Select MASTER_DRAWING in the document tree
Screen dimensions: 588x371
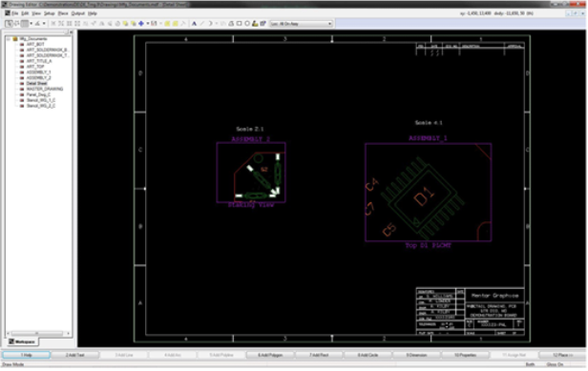[44, 90]
